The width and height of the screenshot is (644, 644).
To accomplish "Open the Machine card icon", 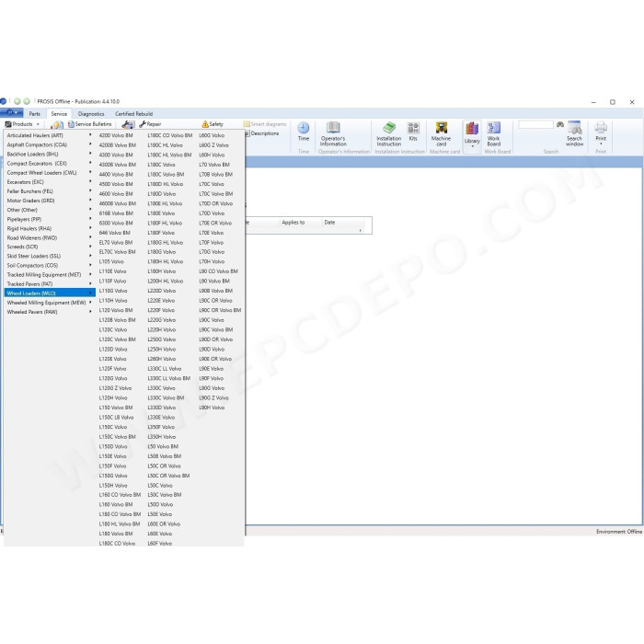I will 441,128.
